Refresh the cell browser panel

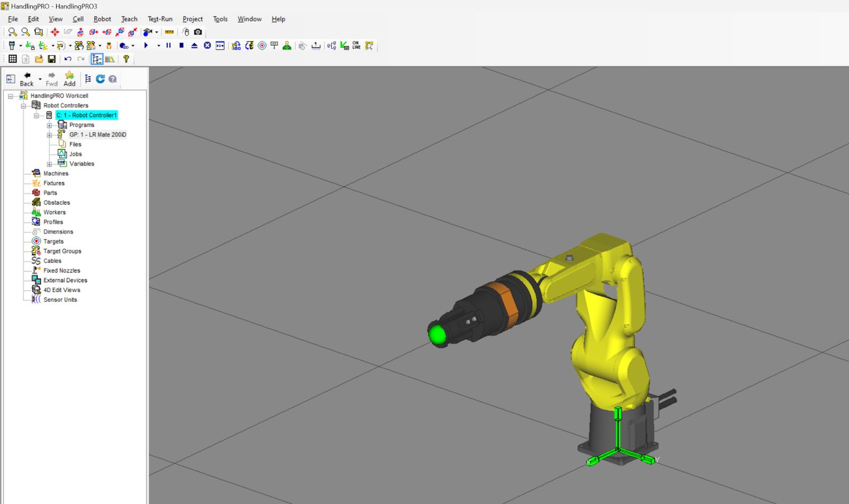100,79
